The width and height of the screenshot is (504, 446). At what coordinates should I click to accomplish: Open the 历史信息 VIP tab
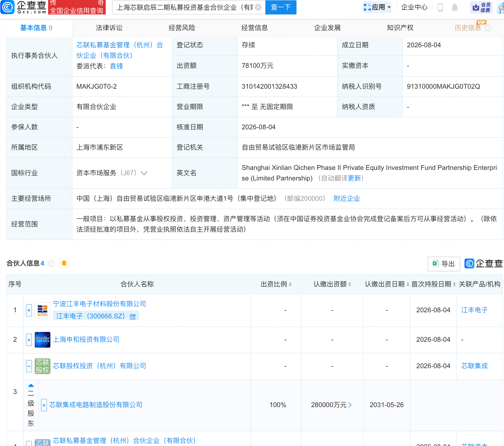(468, 28)
